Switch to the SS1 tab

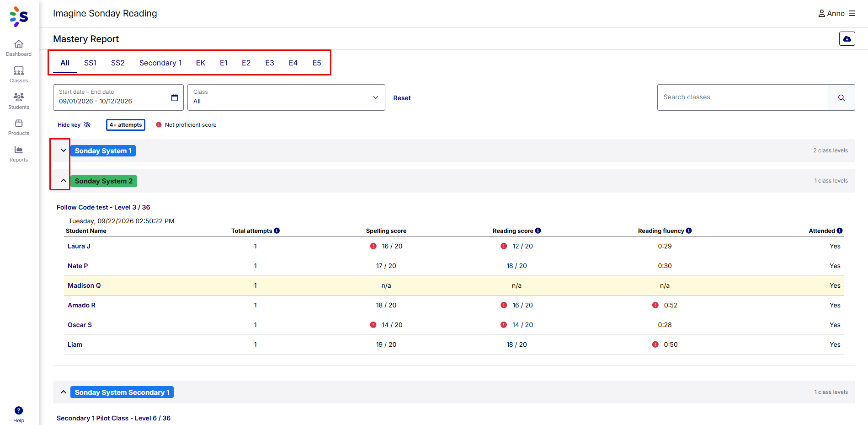(91, 63)
